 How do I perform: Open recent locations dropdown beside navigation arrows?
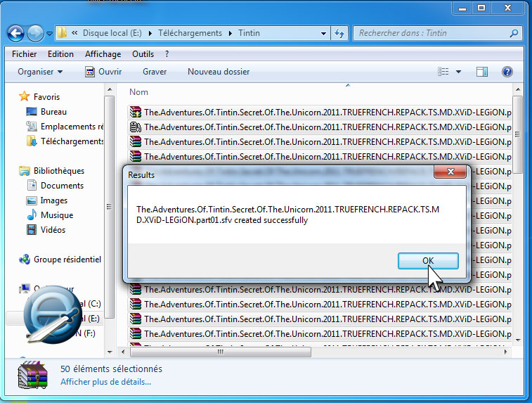(x=49, y=34)
